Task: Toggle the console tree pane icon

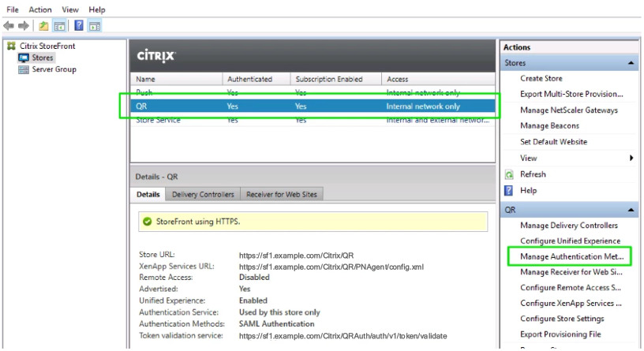Action: 59,25
